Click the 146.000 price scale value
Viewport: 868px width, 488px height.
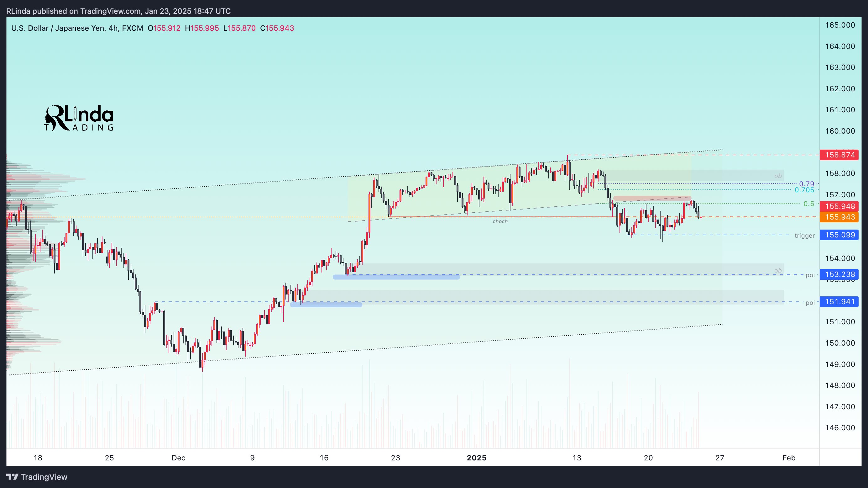tap(840, 428)
